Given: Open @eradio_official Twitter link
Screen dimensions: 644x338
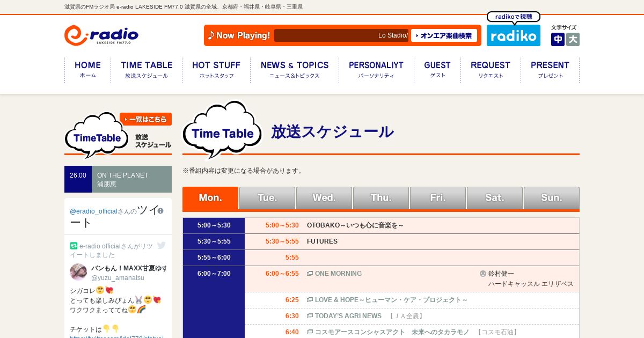Looking at the screenshot, I should coord(93,211).
